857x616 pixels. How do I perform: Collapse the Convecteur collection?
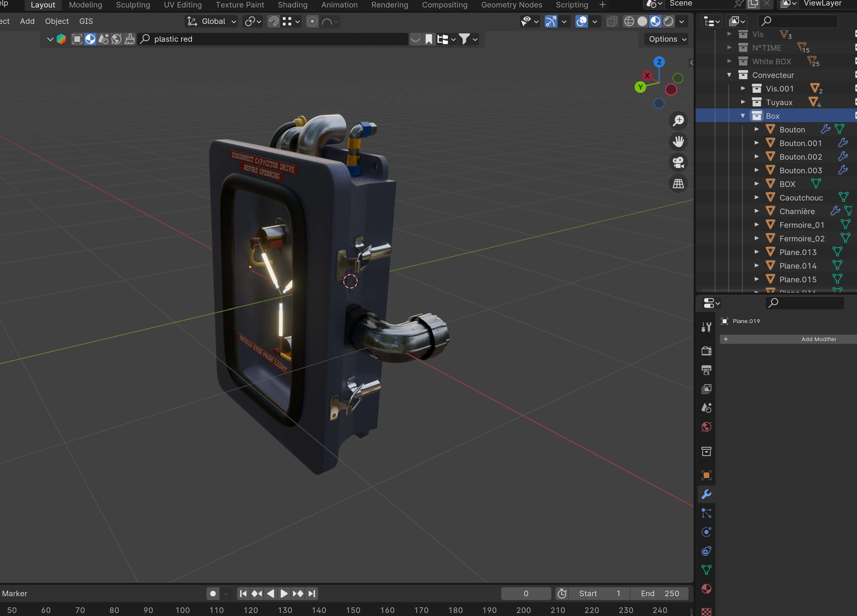(x=729, y=75)
